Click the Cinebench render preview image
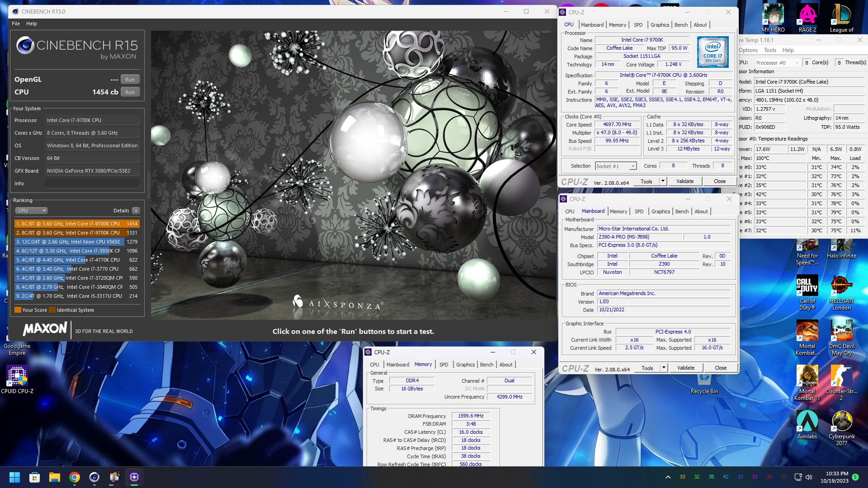This screenshot has width=868, height=488. pos(354,175)
